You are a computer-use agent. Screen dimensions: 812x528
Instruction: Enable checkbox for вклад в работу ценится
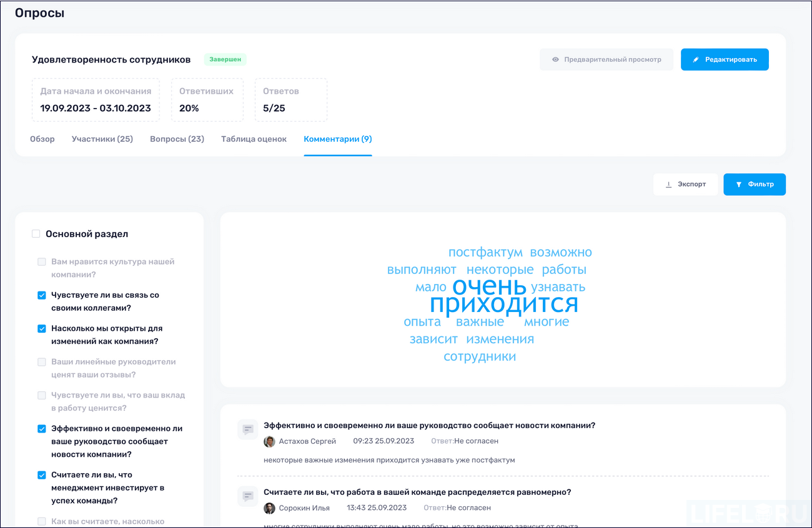click(41, 395)
